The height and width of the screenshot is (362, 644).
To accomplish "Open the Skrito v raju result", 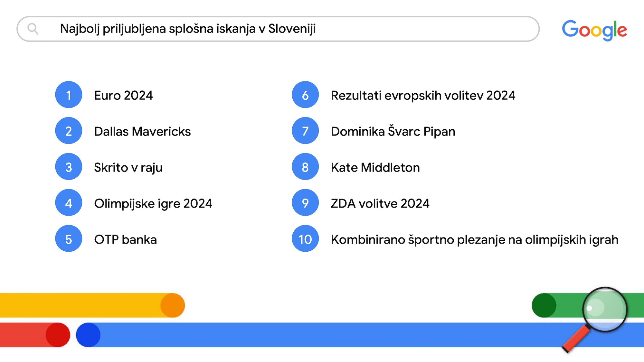I will 128,168.
